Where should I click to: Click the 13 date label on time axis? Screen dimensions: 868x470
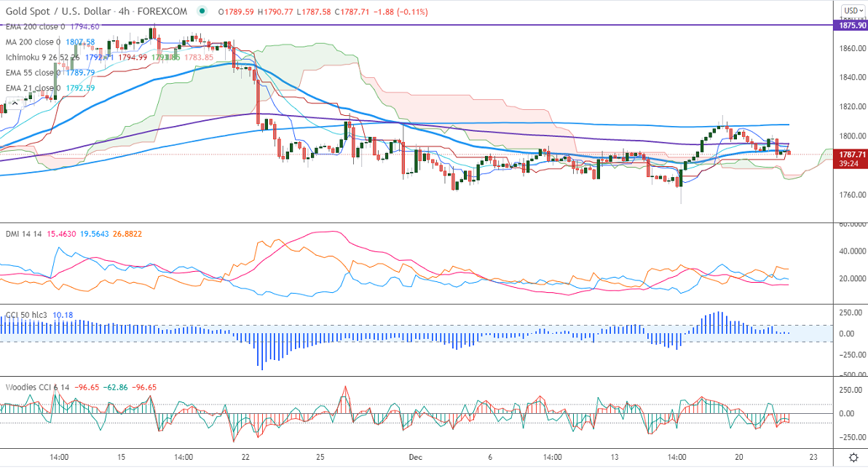tap(615, 458)
